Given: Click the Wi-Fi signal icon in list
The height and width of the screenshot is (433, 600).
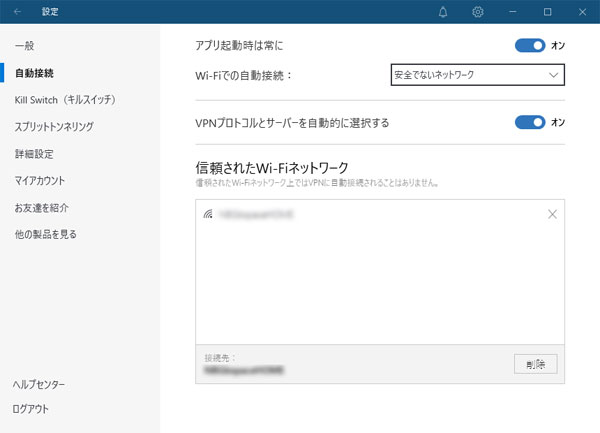Looking at the screenshot, I should 208,214.
